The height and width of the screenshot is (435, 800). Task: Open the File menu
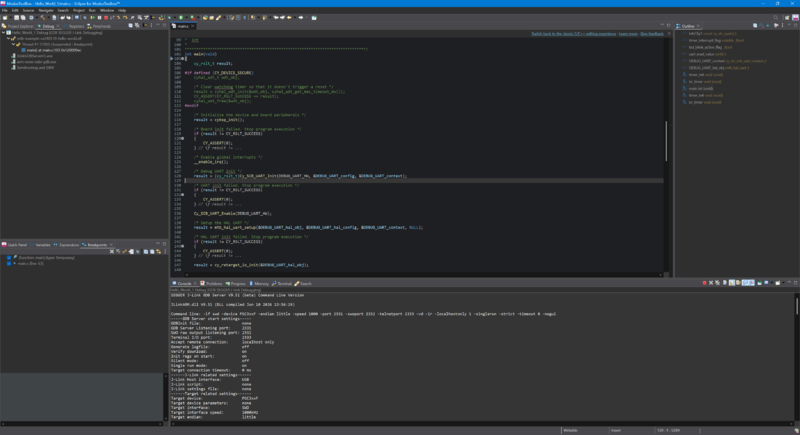click(x=5, y=10)
